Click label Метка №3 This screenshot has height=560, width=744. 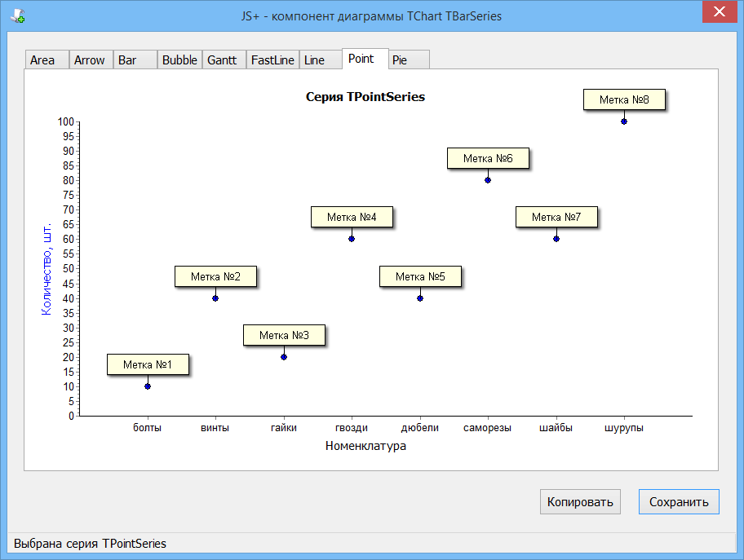284,335
